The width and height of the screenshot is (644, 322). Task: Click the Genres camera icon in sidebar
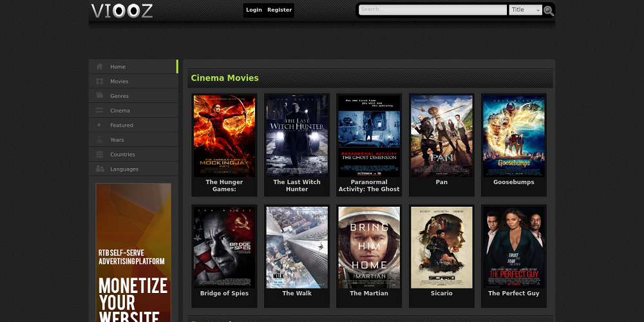coord(99,96)
